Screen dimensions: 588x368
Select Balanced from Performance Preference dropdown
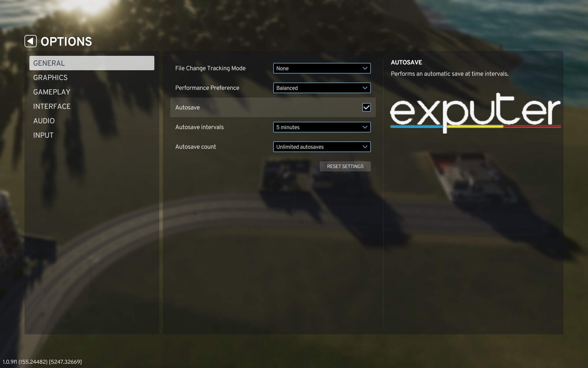321,88
